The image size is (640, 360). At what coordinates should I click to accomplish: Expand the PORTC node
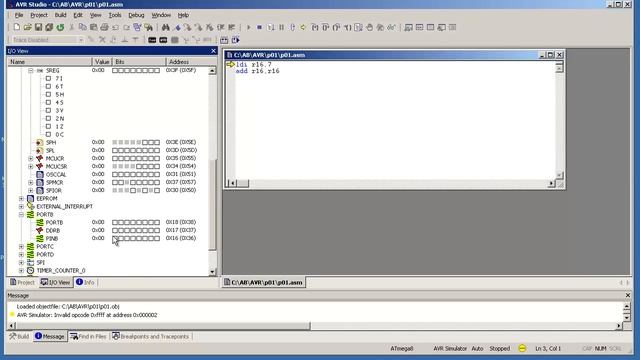point(21,247)
